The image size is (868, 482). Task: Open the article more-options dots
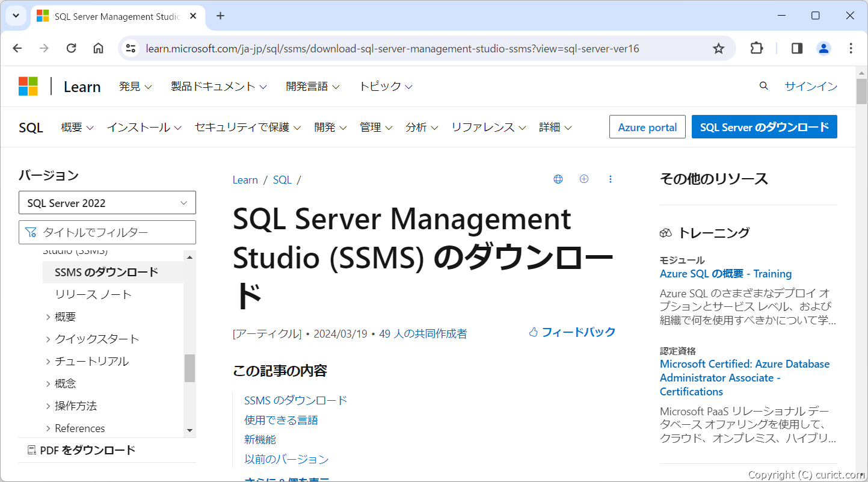[x=610, y=179]
